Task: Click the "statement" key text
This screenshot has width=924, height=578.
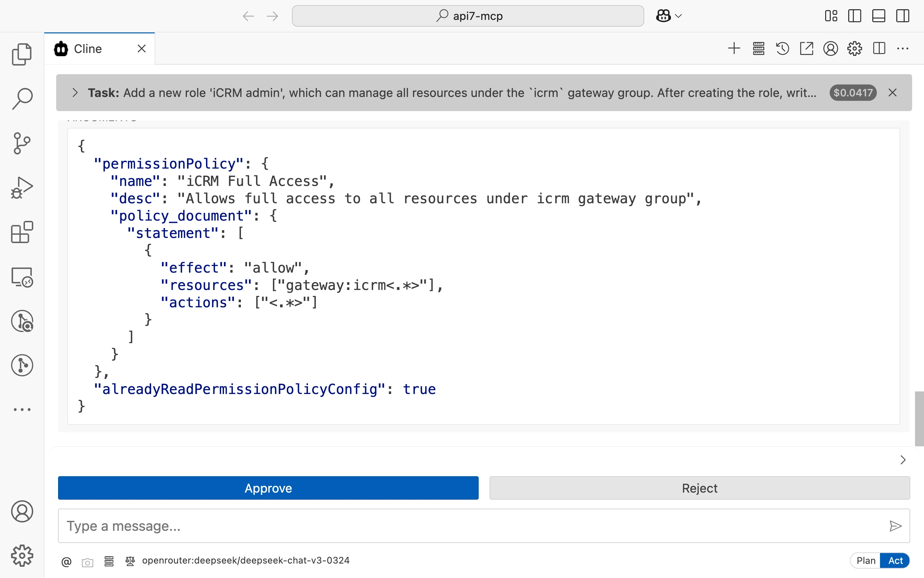Action: tap(173, 233)
